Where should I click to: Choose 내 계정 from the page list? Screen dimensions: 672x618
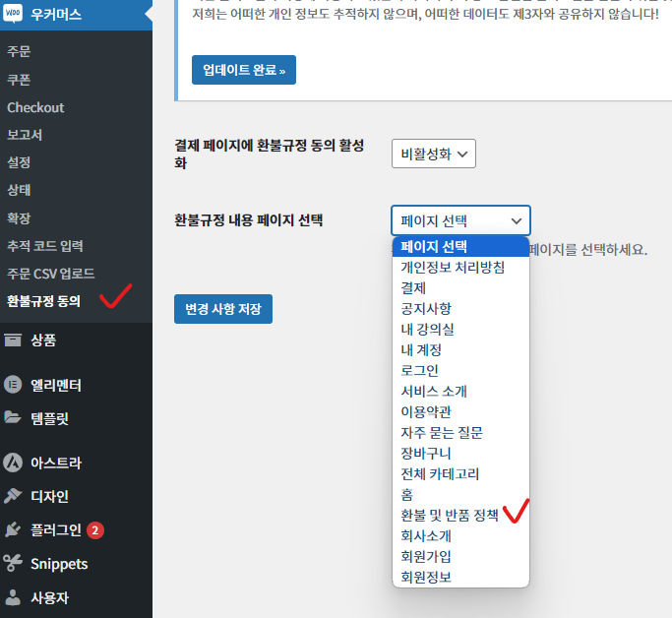[460, 349]
